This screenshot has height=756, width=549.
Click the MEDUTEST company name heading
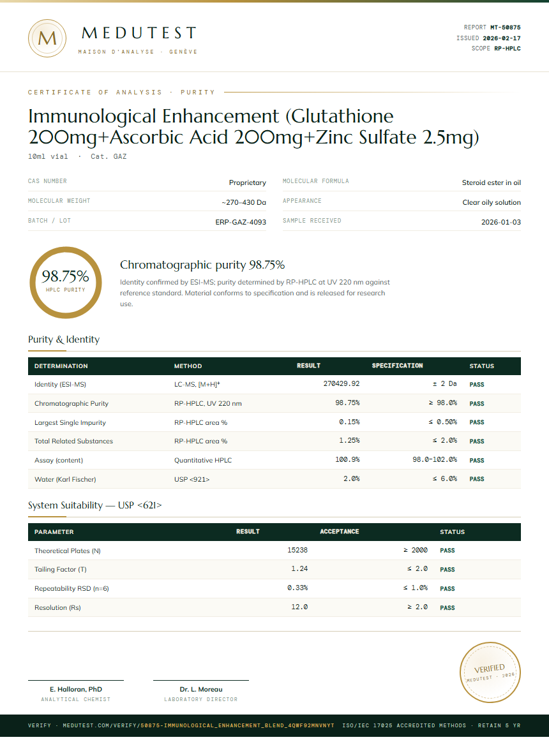click(139, 33)
